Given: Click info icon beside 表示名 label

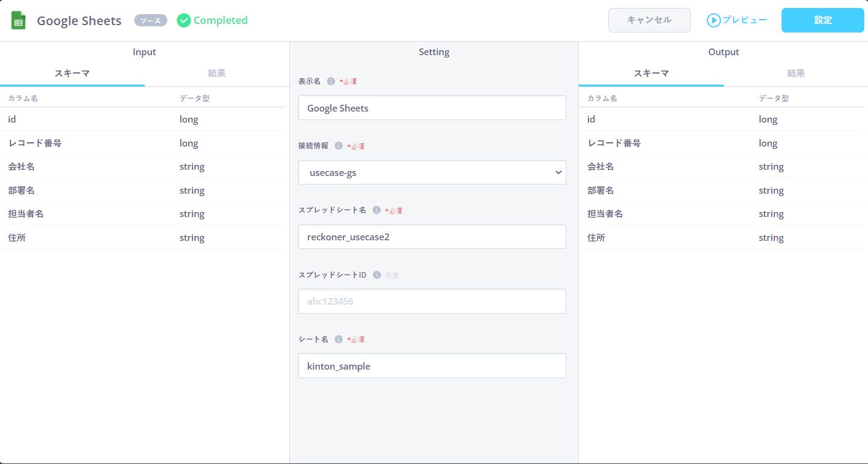Looking at the screenshot, I should [x=331, y=81].
